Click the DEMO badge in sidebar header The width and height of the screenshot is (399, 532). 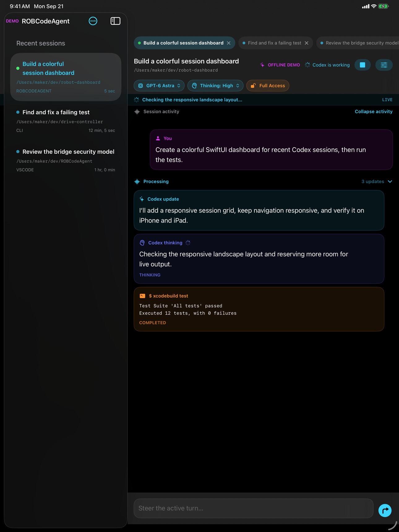coord(12,21)
